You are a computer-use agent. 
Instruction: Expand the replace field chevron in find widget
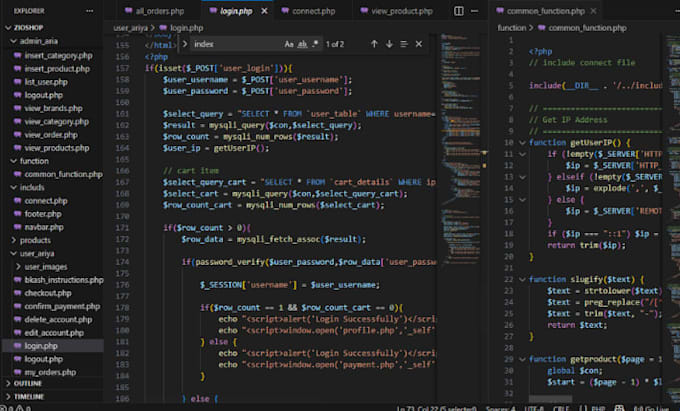pos(184,44)
